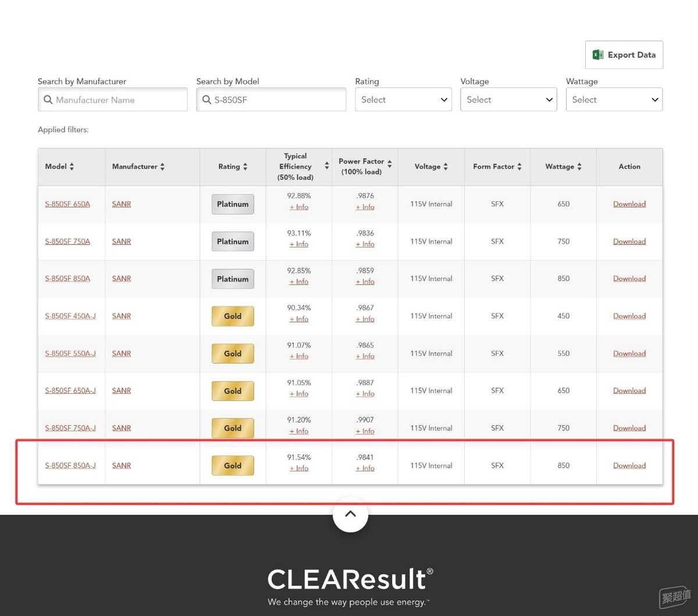Open the S-850SF 850A model link
The width and height of the screenshot is (698, 616).
pos(67,279)
